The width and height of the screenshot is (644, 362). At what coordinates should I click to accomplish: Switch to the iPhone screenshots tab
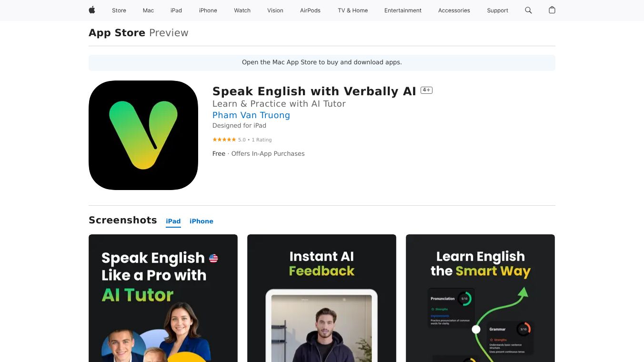tap(201, 221)
